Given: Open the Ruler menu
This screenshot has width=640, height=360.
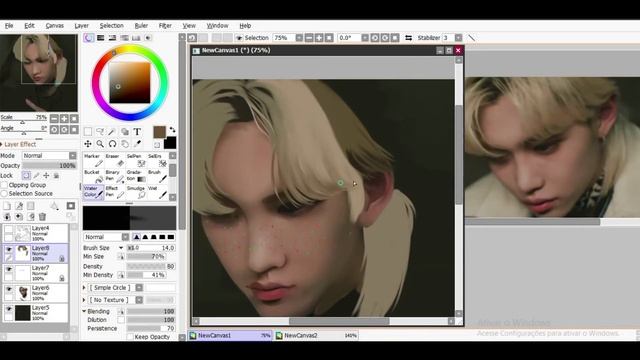Looking at the screenshot, I should click(141, 26).
